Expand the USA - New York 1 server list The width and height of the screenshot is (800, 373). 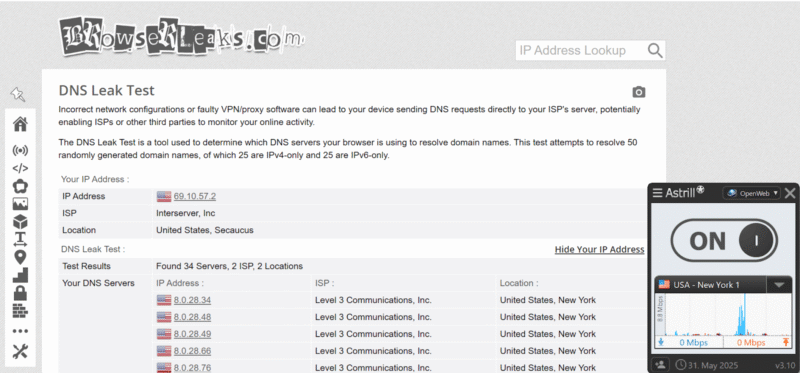click(x=779, y=285)
